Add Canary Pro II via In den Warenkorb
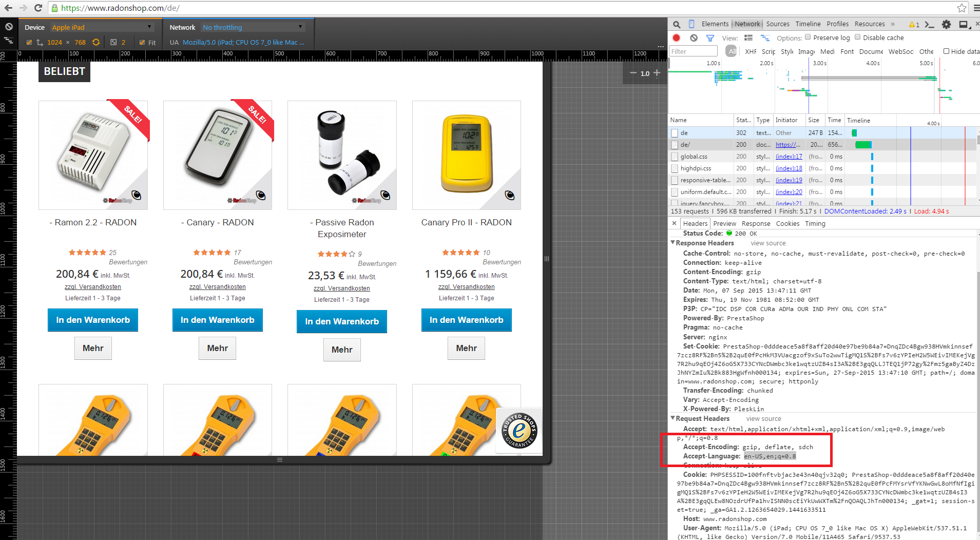 click(466, 320)
